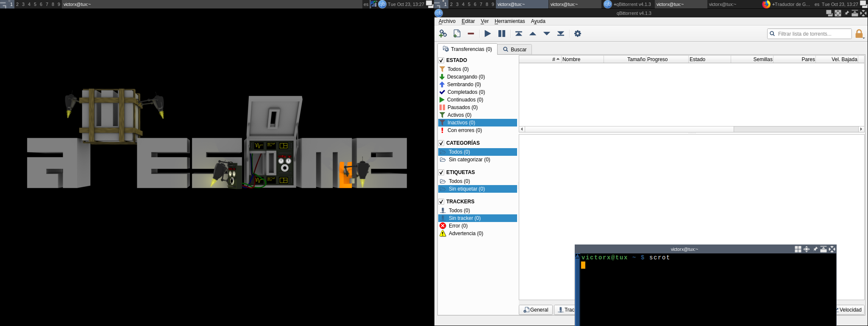This screenshot has height=326, width=868.
Task: Open the General details tab
Action: pyautogui.click(x=536, y=310)
